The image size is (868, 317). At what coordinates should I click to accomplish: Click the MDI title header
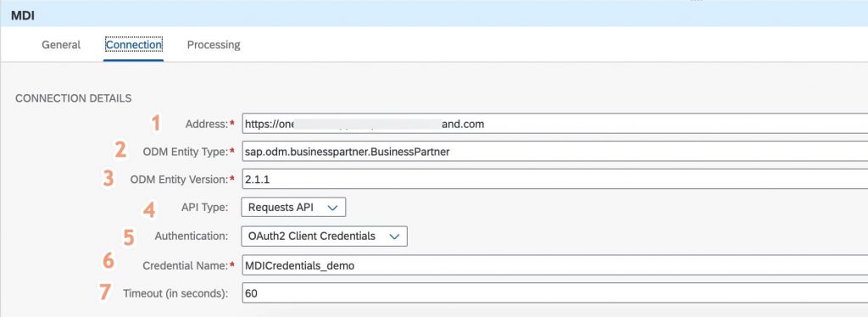click(23, 15)
